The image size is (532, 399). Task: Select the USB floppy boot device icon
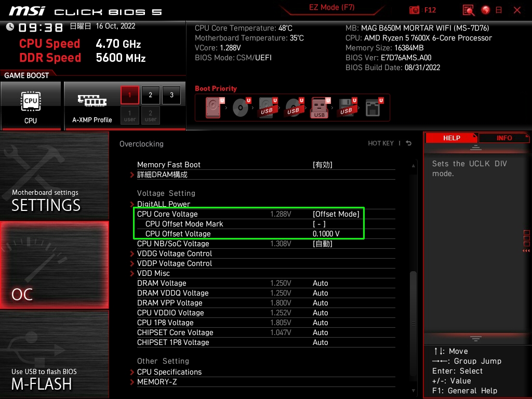tap(347, 108)
